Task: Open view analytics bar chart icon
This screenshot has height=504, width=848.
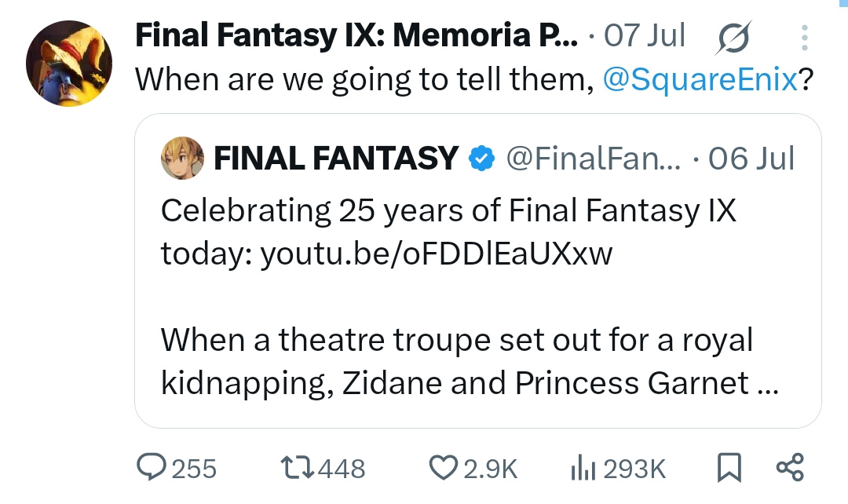Action: pos(583,468)
